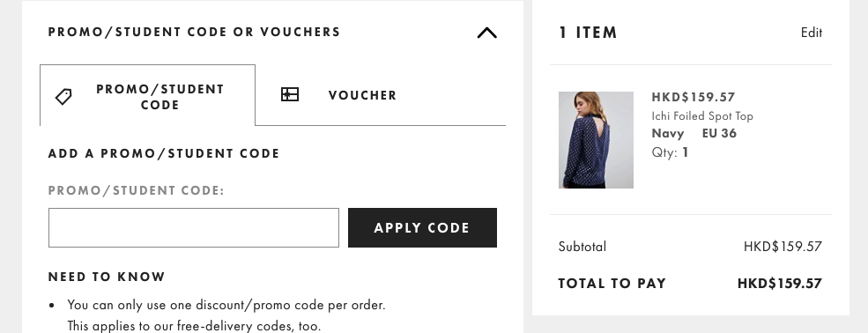Screen dimensions: 868x333
Task: Collapse the promo code section chevron
Action: (x=487, y=33)
